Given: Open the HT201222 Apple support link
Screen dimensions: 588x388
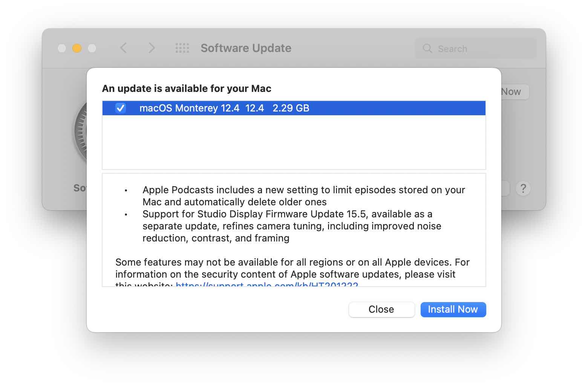Looking at the screenshot, I should (267, 286).
